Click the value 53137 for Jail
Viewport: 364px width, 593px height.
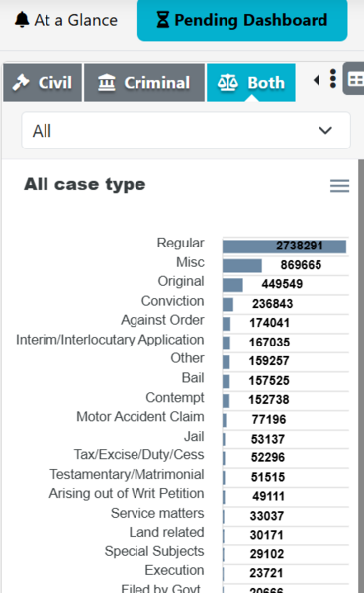(x=268, y=440)
